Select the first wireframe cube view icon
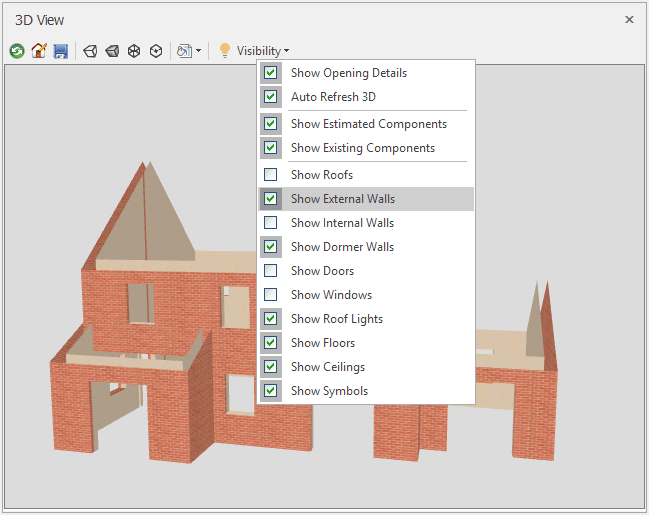Image resolution: width=649 pixels, height=515 pixels. click(x=90, y=51)
